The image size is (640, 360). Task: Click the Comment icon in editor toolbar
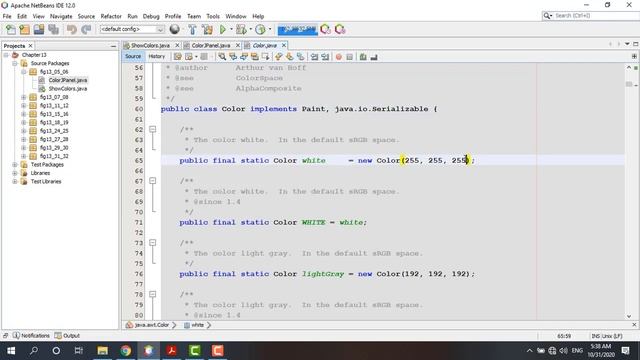(363, 57)
